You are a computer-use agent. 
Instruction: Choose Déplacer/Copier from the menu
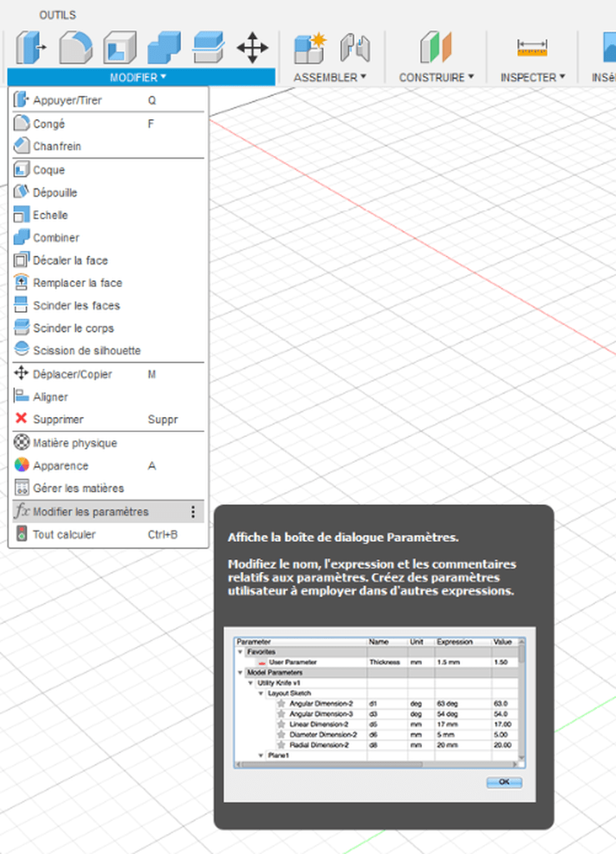pyautogui.click(x=108, y=374)
